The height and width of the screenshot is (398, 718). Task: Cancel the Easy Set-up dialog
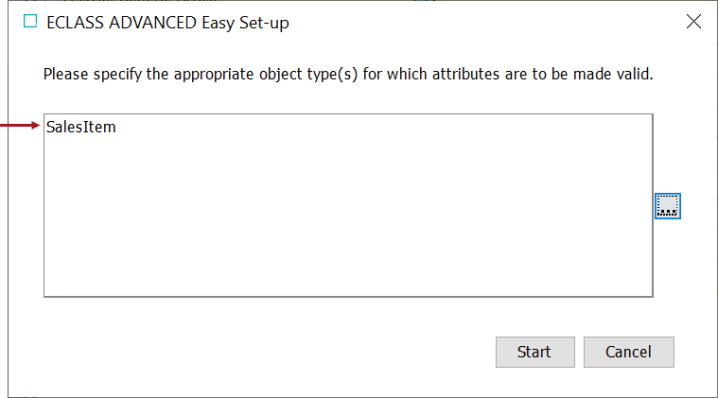(629, 352)
